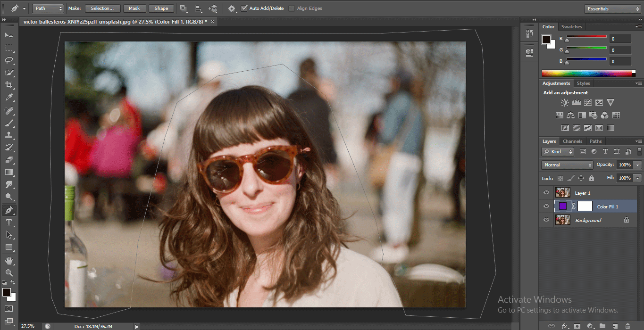Click the Mask button
644x330 pixels.
(x=134, y=8)
